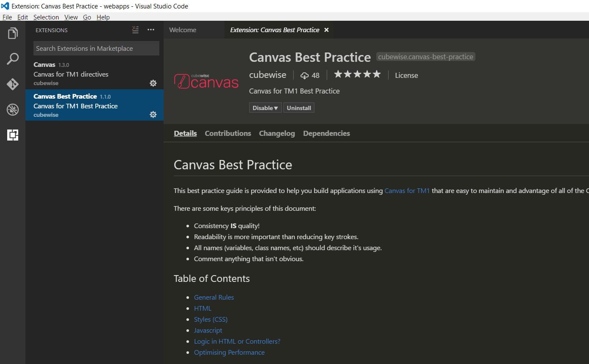Open the Changelog tab of the extension page
This screenshot has width=589, height=364.
(277, 133)
